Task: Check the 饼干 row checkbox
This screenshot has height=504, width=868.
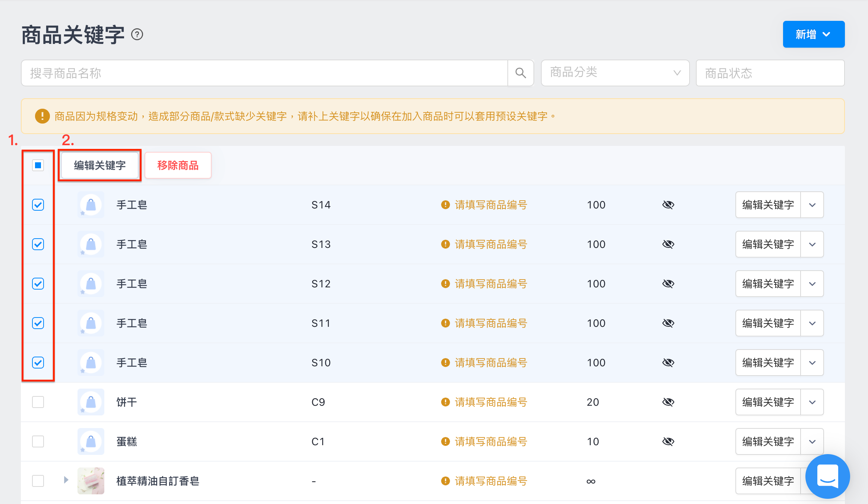Action: pos(38,402)
